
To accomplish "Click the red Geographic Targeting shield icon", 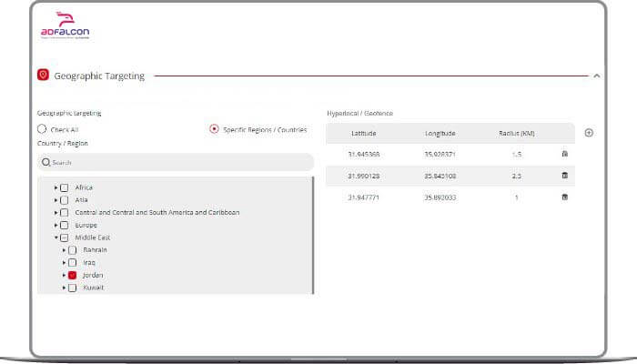I will (43, 76).
